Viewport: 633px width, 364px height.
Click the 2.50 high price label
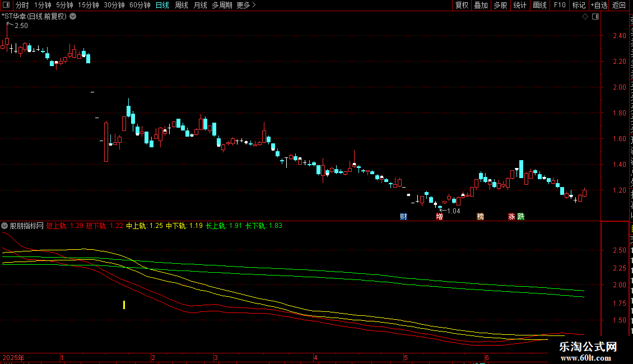[21, 26]
